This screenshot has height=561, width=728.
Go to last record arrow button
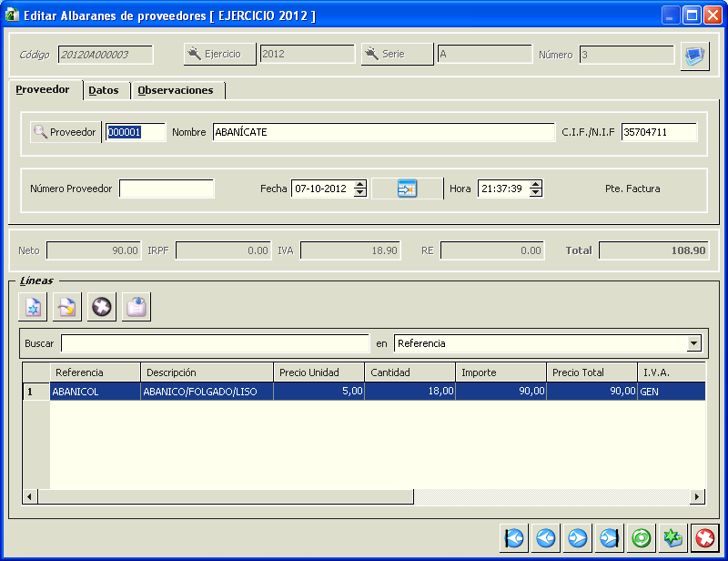point(609,538)
